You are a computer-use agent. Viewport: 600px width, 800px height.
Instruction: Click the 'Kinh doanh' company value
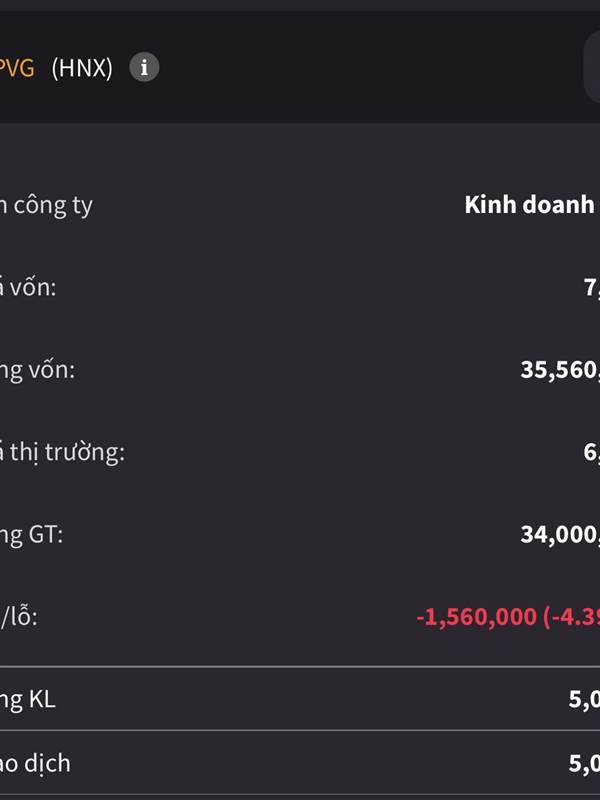click(x=530, y=205)
